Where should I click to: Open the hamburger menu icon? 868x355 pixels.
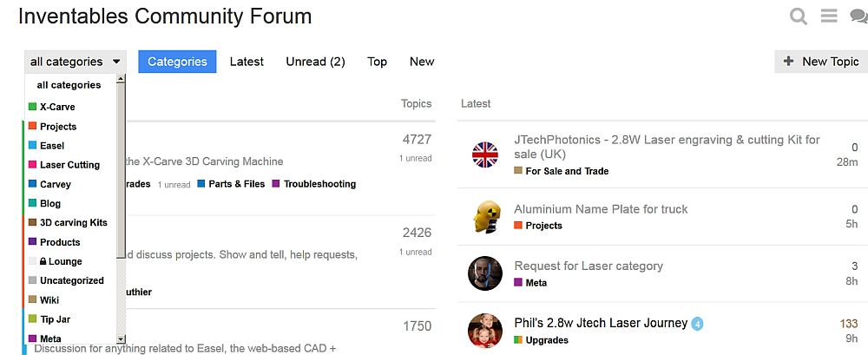pyautogui.click(x=829, y=16)
